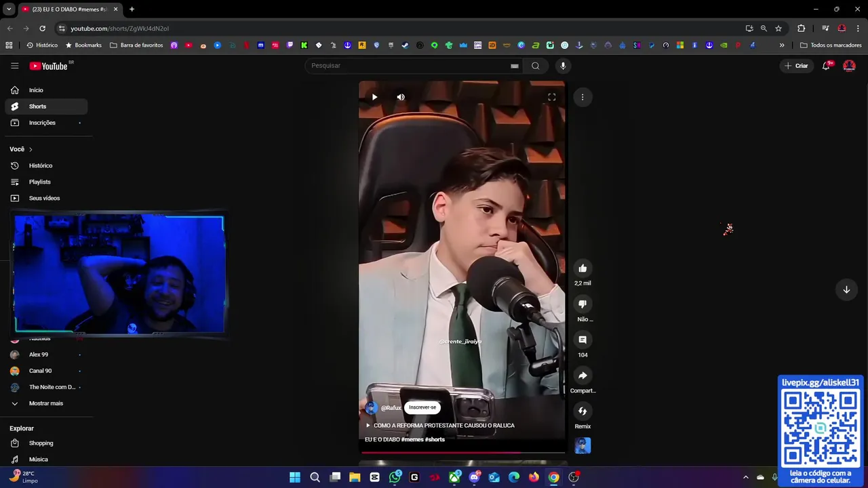Open Firefox from the taskbar
The height and width of the screenshot is (488, 868).
534,477
